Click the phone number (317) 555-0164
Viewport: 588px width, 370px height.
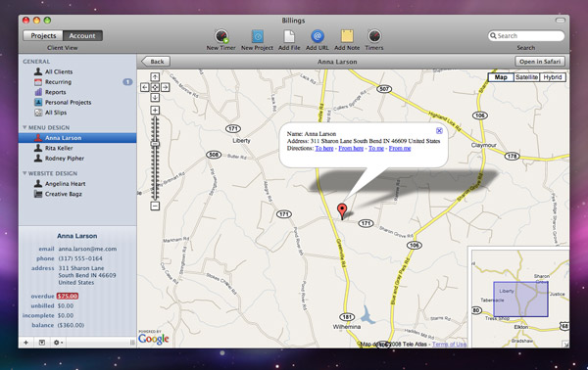coord(80,258)
